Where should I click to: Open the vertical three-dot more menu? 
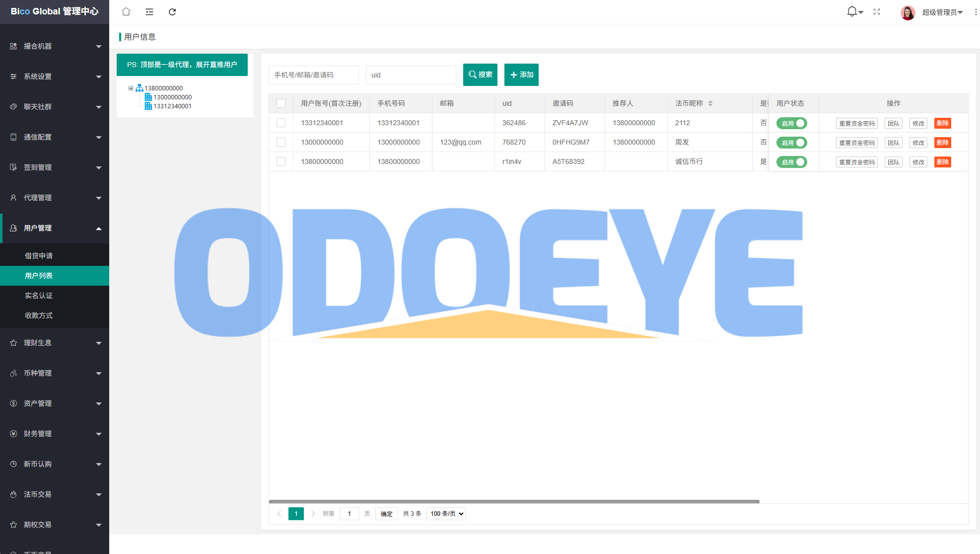pyautogui.click(x=975, y=12)
